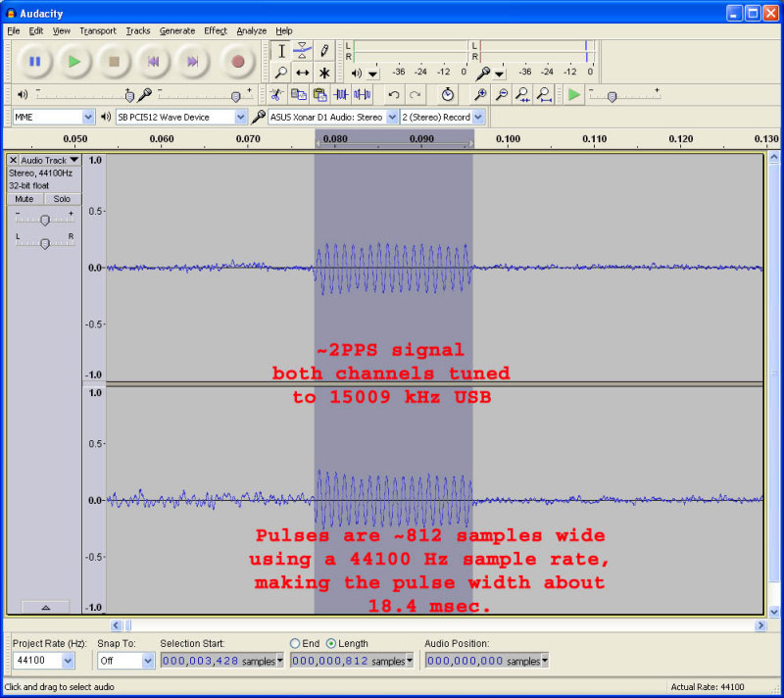Open the input meter dropdown arrow
The height and width of the screenshot is (698, 784).
pyautogui.click(x=499, y=74)
